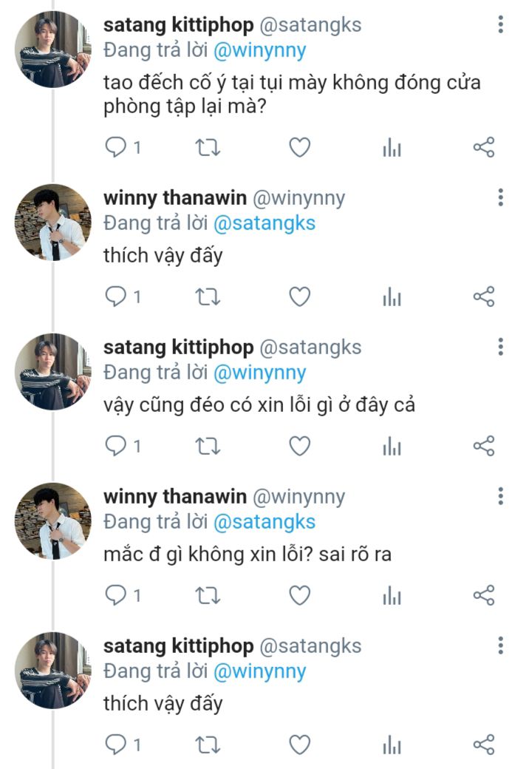Open @satangks mention in 'sai rõ ra' tweet
532x769 pixels.
click(264, 522)
